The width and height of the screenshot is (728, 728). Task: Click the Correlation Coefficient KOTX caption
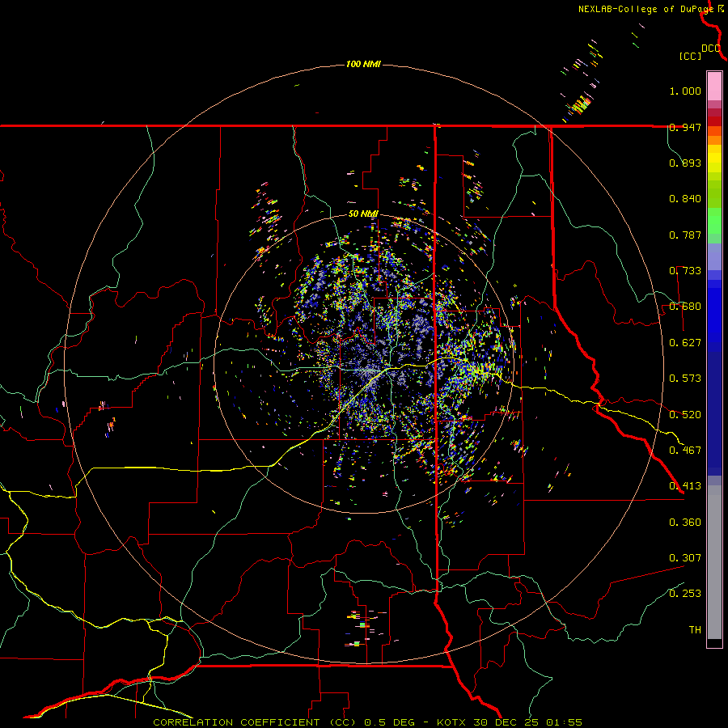pyautogui.click(x=367, y=722)
